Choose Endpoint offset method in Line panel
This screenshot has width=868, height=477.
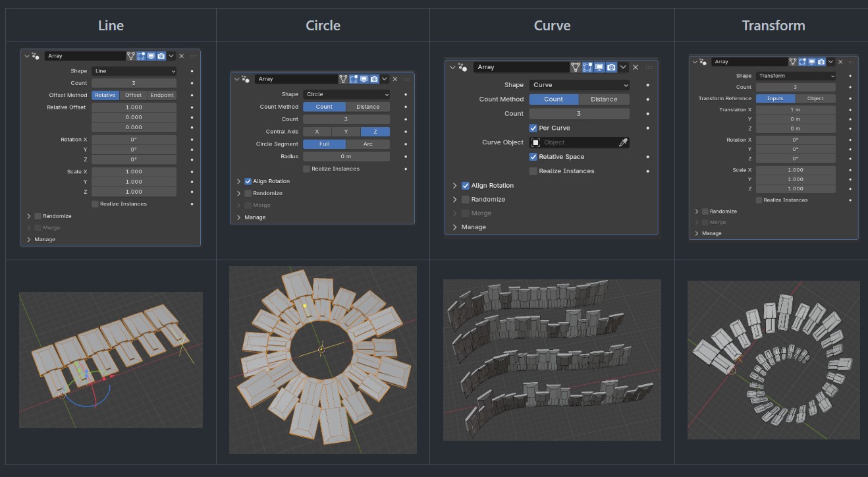pos(162,95)
